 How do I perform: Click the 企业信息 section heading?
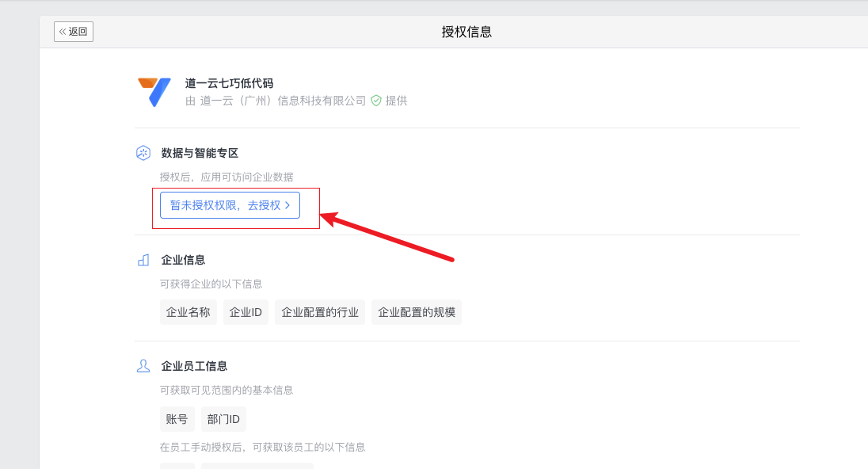coord(183,260)
